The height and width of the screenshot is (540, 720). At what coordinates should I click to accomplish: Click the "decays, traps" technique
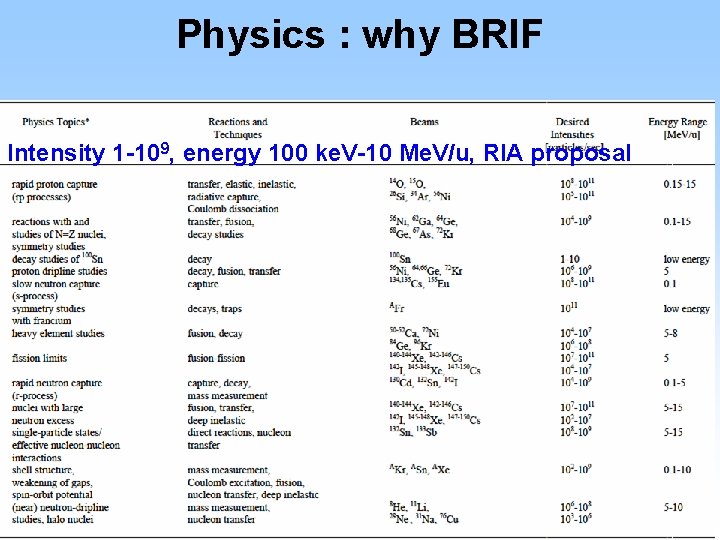pos(214,309)
